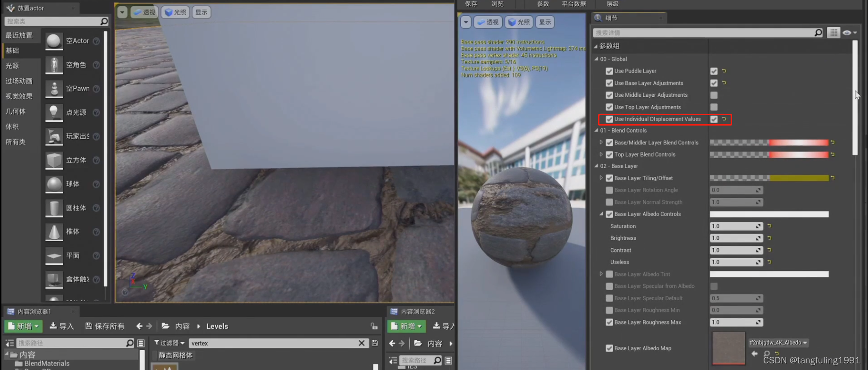This screenshot has width=868, height=370.
Task: Open view options eye dropdown in details
Action: (x=850, y=33)
